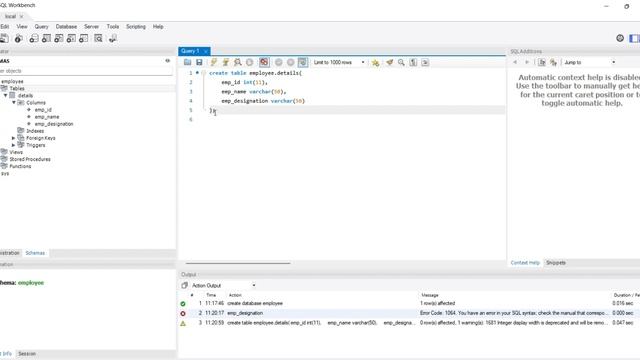Refresh the schemas list icon

[x=168, y=60]
